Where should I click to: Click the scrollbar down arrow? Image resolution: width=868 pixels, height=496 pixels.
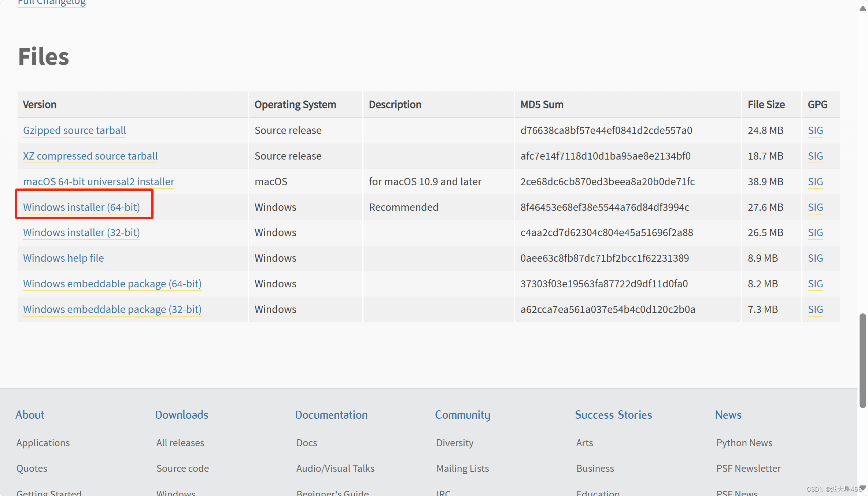pyautogui.click(x=863, y=488)
